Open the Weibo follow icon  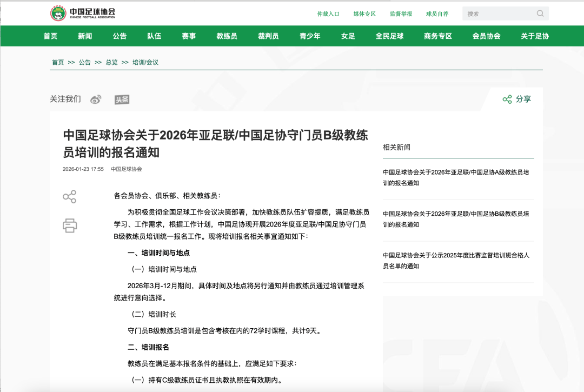96,99
